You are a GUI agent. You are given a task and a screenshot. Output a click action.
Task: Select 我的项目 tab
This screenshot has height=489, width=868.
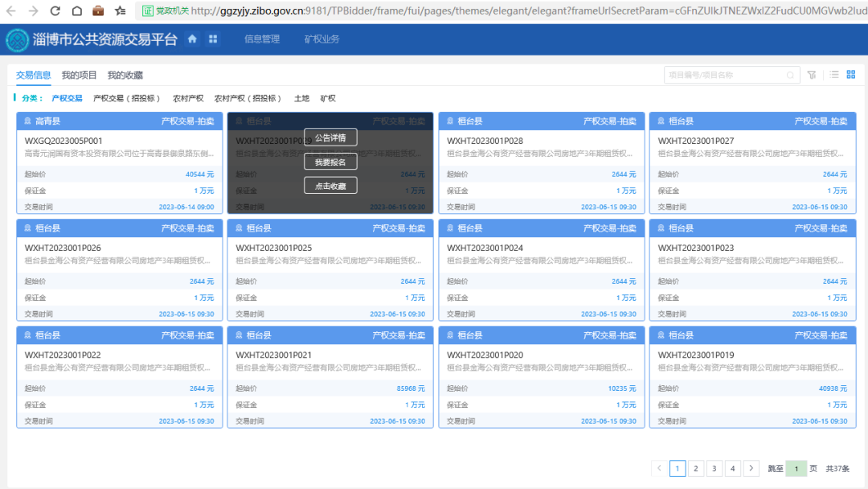click(79, 75)
